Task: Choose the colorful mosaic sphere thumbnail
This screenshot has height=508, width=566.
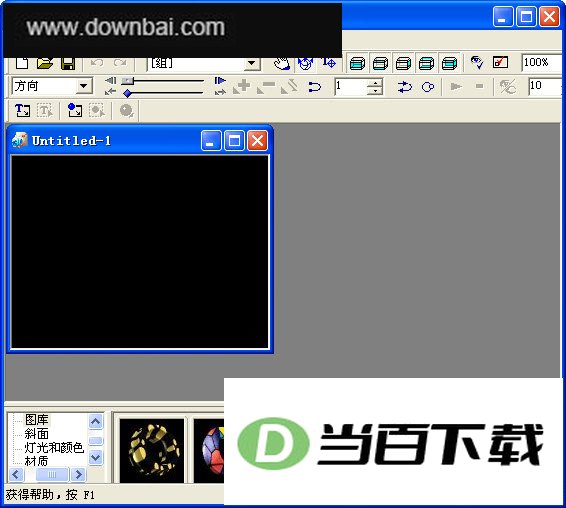Action: [x=209, y=450]
